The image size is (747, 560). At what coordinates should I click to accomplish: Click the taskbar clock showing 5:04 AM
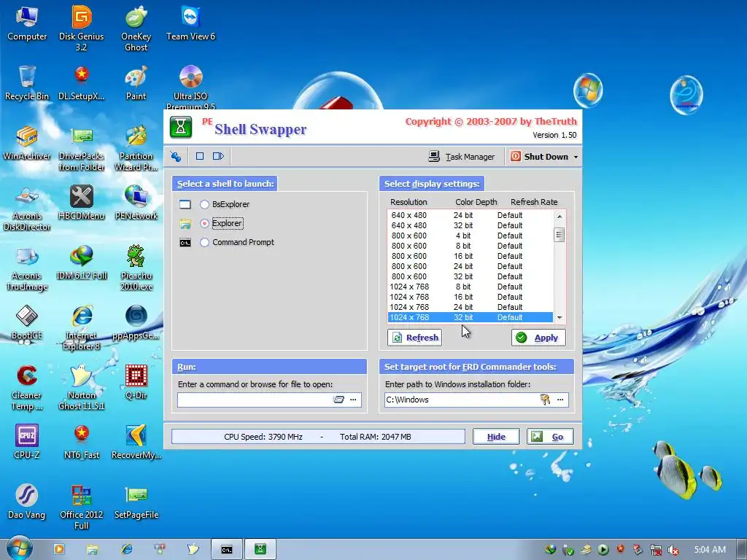click(710, 550)
